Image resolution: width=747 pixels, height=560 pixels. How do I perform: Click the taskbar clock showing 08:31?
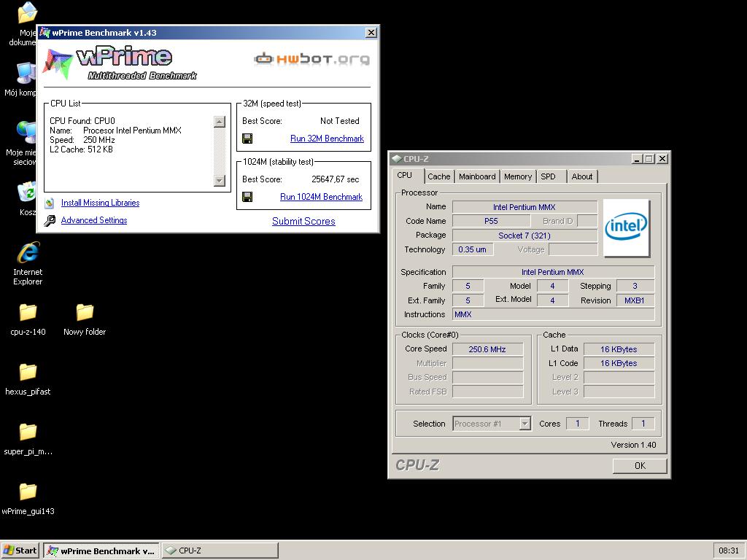[x=729, y=551]
